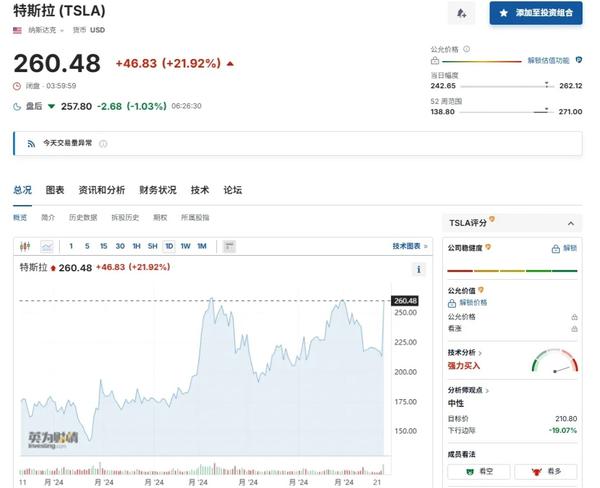This screenshot has height=488, width=600.
Task: Select the 1W chart interval
Action: [185, 246]
